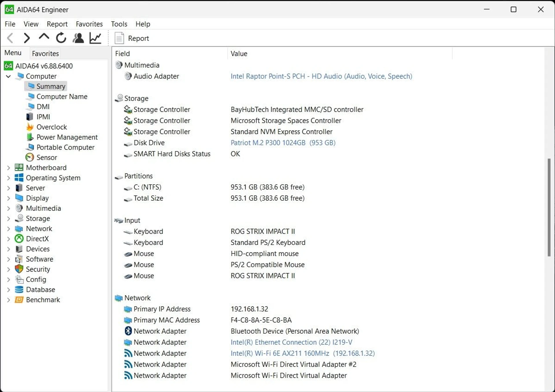Click the Database icon in tree
This screenshot has width=555, height=392.
pos(19,289)
